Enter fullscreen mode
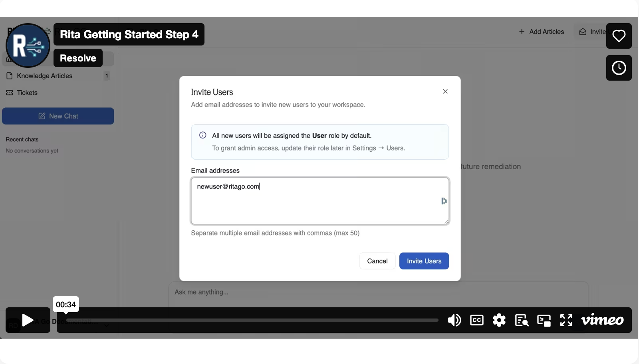 tap(566, 320)
